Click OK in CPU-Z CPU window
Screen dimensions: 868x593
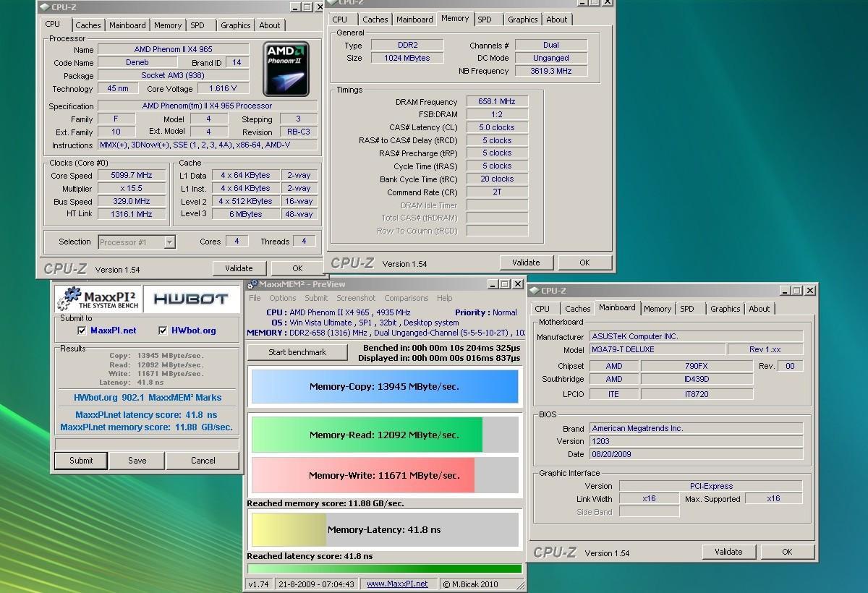(297, 268)
